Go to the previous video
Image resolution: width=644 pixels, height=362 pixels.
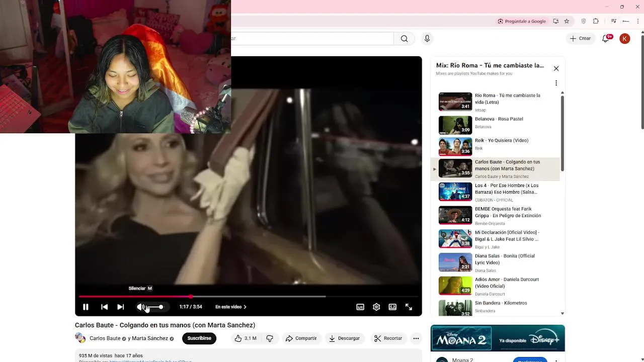click(104, 307)
